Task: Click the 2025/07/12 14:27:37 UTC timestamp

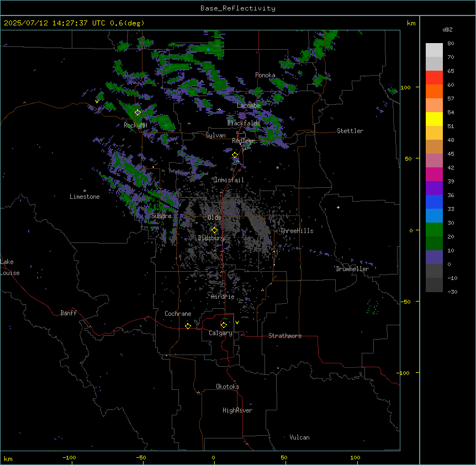Action: click(54, 23)
